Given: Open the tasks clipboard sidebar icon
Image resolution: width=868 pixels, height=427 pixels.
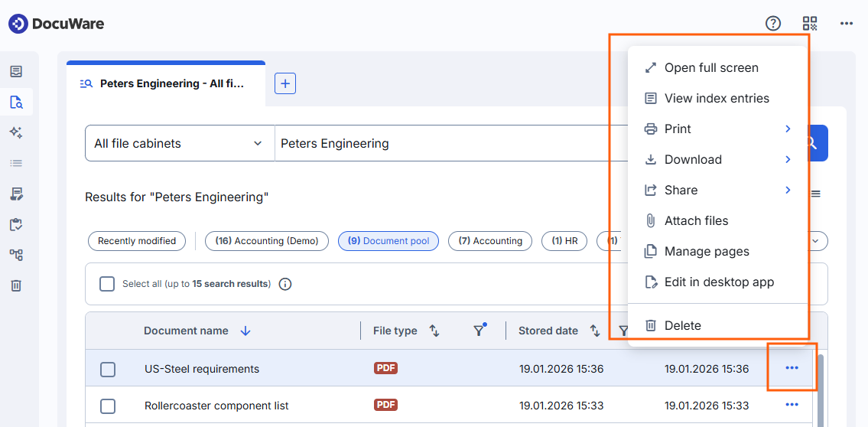Looking at the screenshot, I should click(x=16, y=224).
